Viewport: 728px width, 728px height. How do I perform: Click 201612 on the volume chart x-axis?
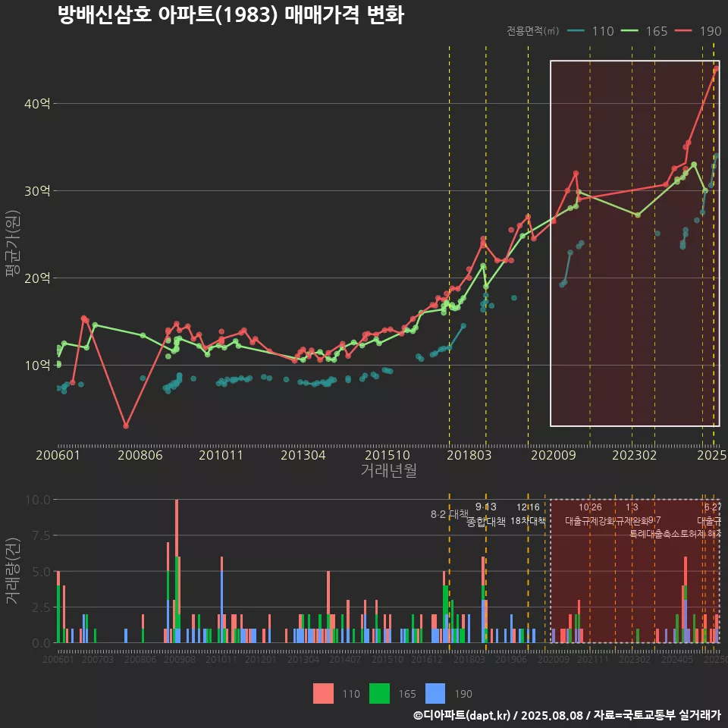[x=427, y=659]
